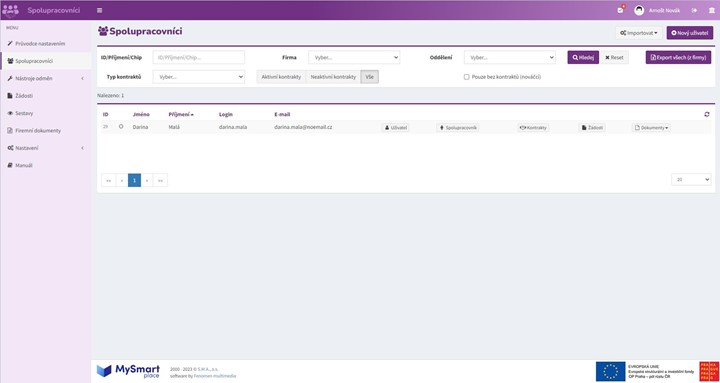Open the Arnošt Novák user avatar
This screenshot has height=383, width=720.
click(639, 10)
